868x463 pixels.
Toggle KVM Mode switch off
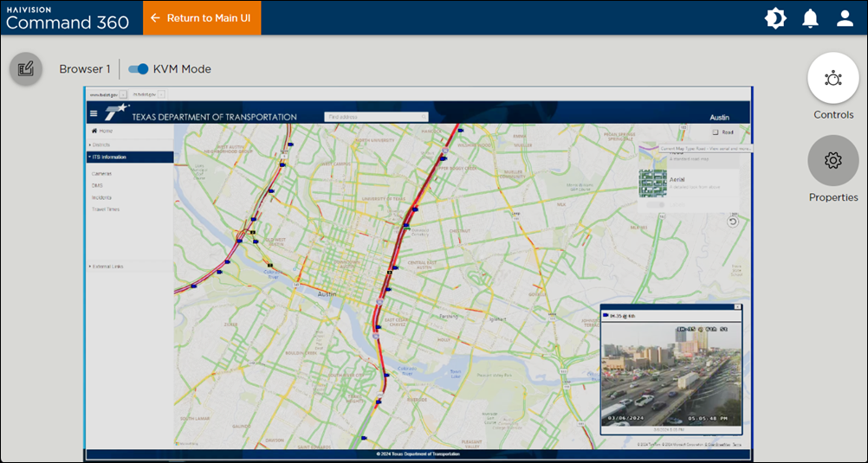(139, 69)
